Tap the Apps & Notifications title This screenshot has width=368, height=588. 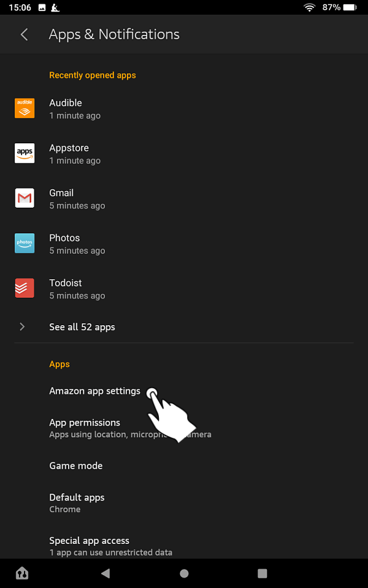pyautogui.click(x=114, y=34)
